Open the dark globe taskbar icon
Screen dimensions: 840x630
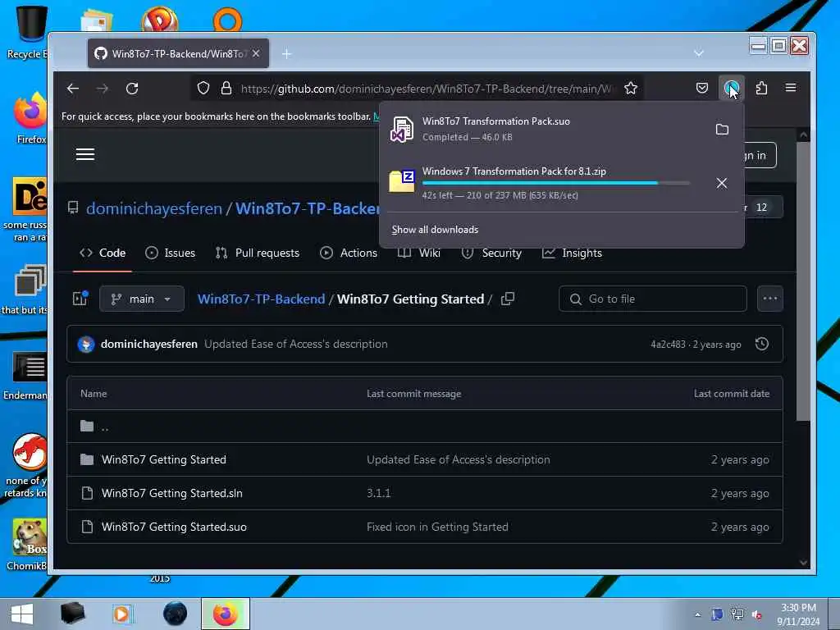click(175, 614)
